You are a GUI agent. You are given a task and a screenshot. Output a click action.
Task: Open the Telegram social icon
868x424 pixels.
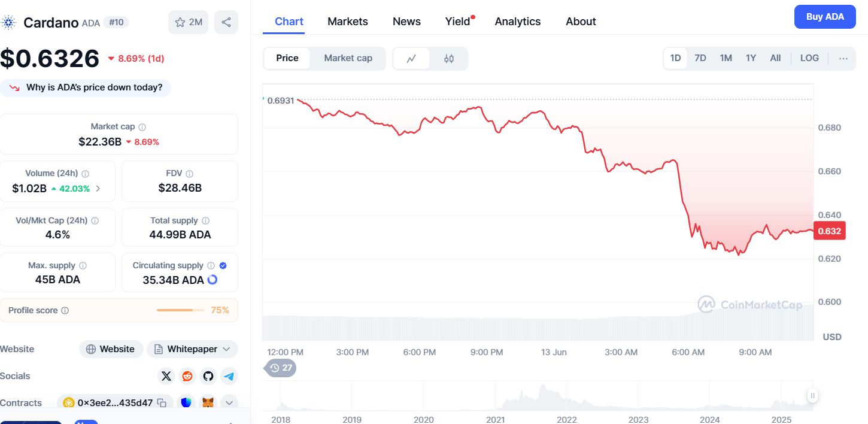click(x=229, y=376)
